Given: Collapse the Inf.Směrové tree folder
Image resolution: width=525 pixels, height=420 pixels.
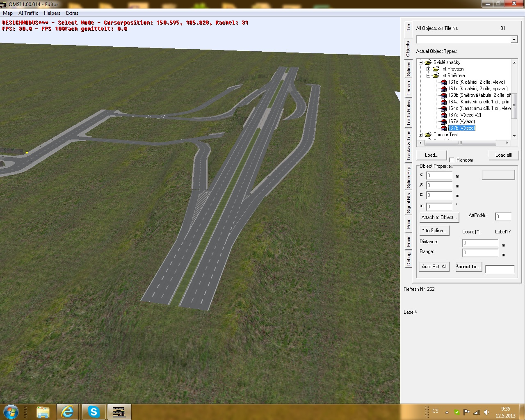Looking at the screenshot, I should coord(428,75).
